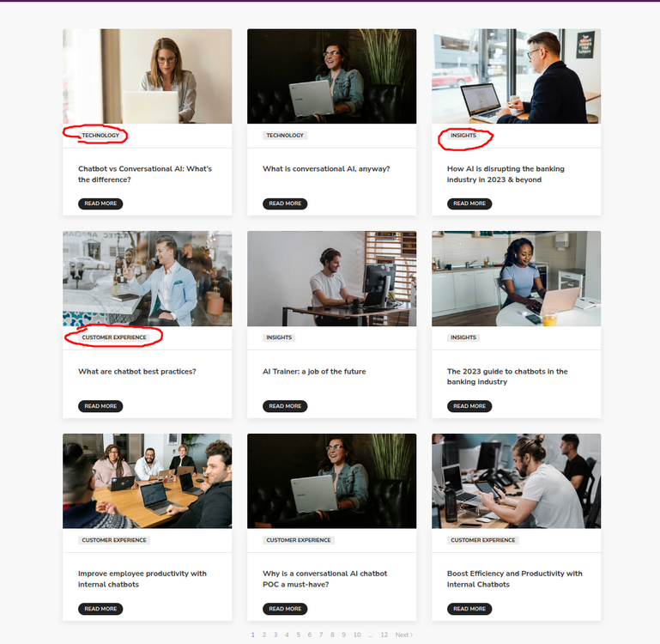Jump to page 5 of the blog list
Viewport: 660px width, 644px height.
coord(298,635)
